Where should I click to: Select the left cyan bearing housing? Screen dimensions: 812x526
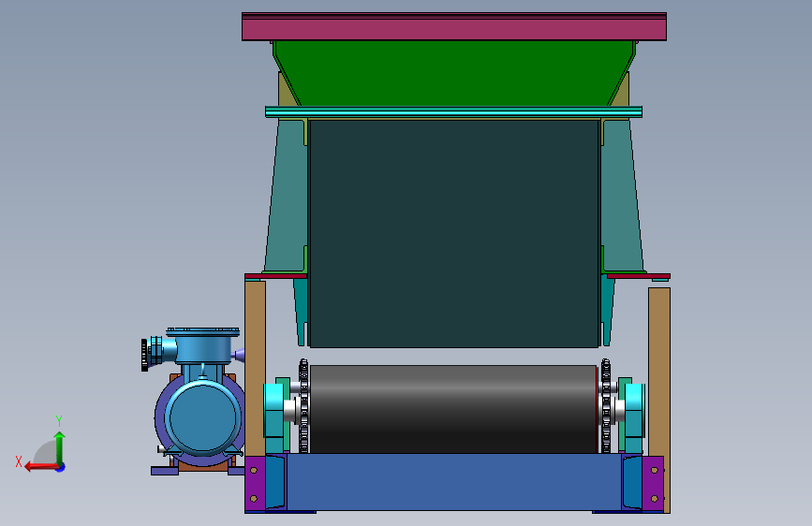(274, 411)
